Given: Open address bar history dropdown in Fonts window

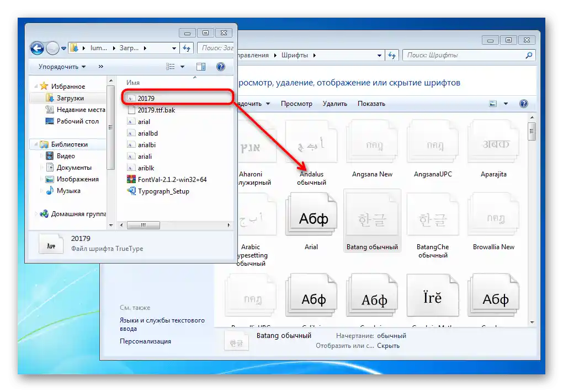Looking at the screenshot, I should (379, 55).
